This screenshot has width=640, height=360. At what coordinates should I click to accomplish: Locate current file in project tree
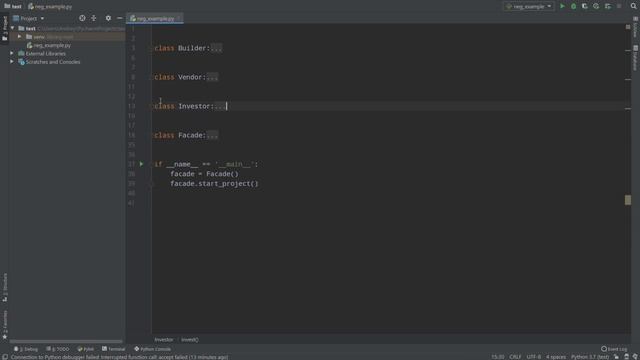point(82,18)
